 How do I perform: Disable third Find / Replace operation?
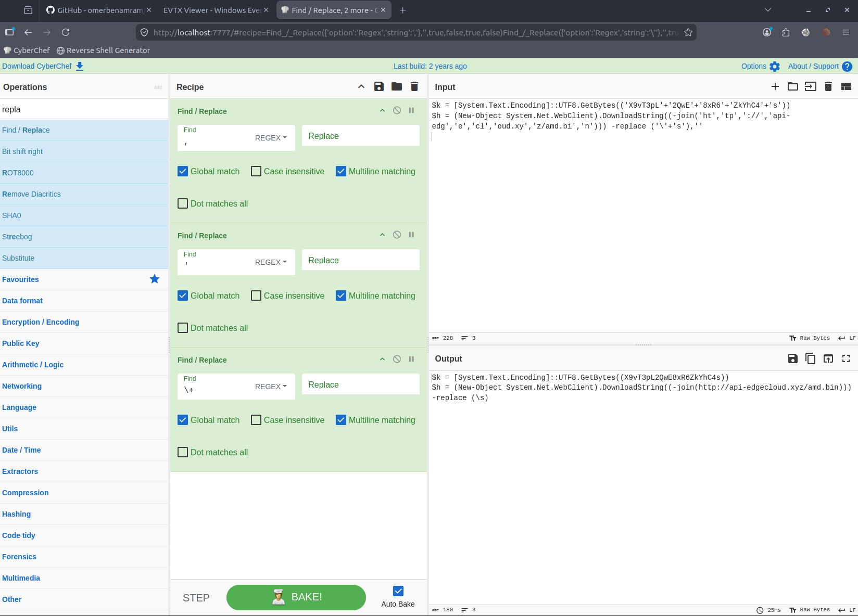pos(397,359)
